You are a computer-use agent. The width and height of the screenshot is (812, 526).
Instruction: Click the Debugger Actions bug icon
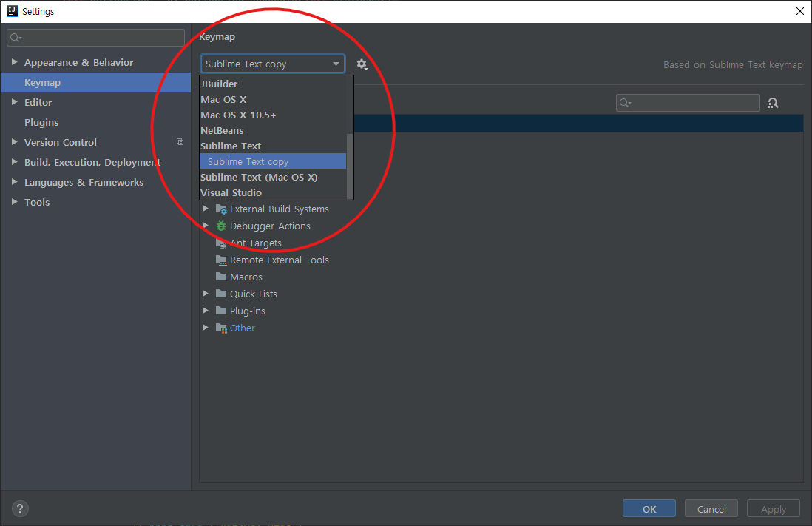(x=221, y=226)
